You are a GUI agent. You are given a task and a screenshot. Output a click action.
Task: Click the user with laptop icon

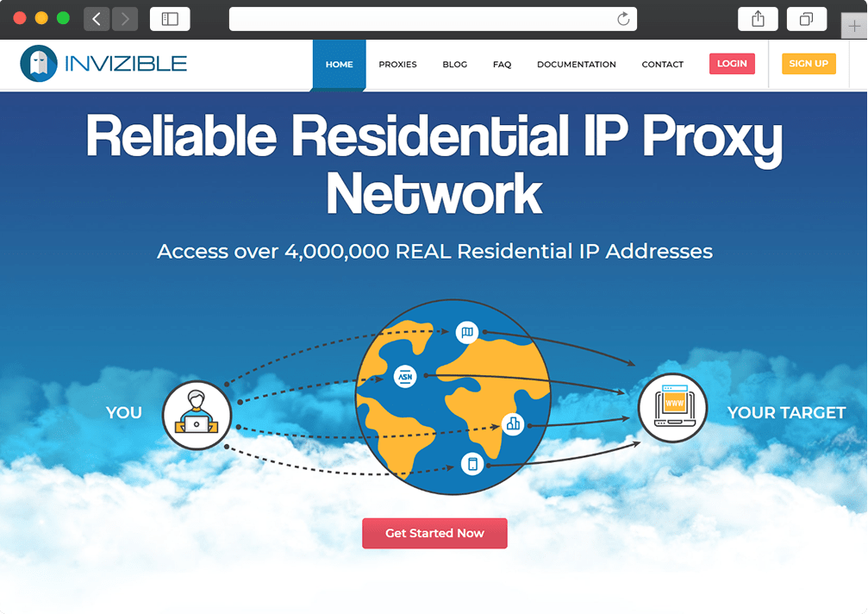(197, 416)
